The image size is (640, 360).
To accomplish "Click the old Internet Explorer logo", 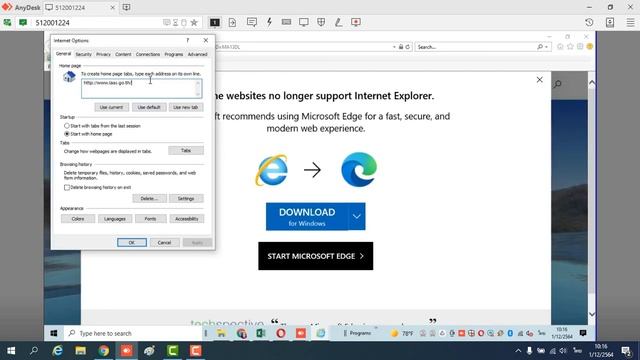I will 272,170.
